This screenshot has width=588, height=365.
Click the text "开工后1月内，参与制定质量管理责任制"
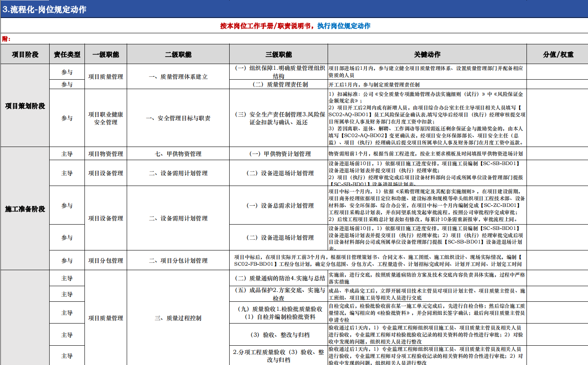point(374,85)
